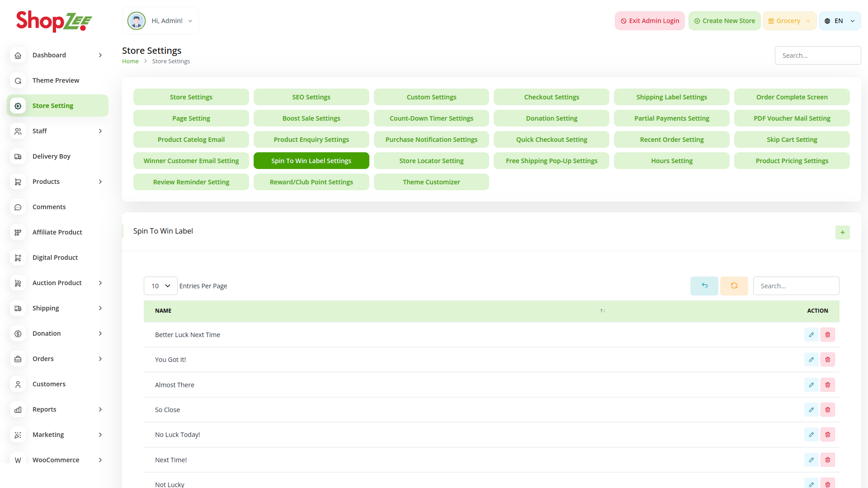Open entries per page dropdown
Image resolution: width=868 pixels, height=488 pixels.
point(160,286)
